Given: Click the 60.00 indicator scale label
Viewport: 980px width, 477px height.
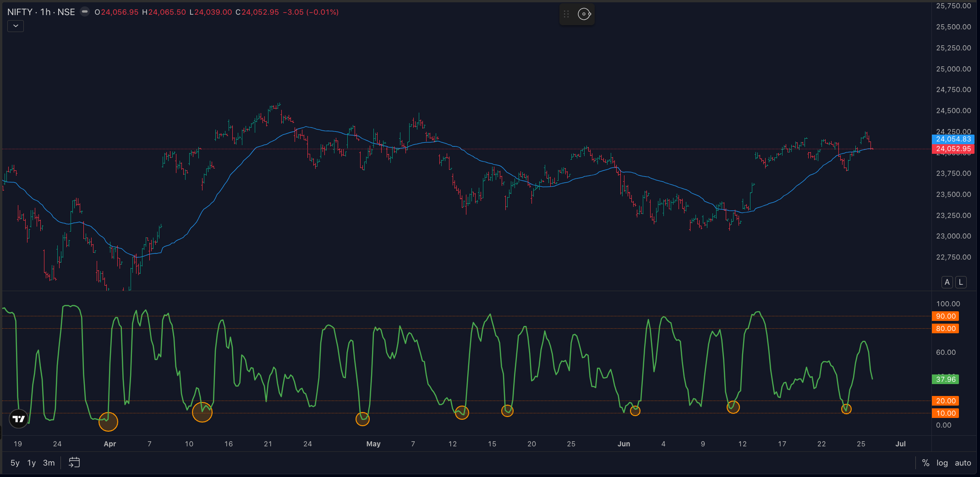Looking at the screenshot, I should point(946,352).
